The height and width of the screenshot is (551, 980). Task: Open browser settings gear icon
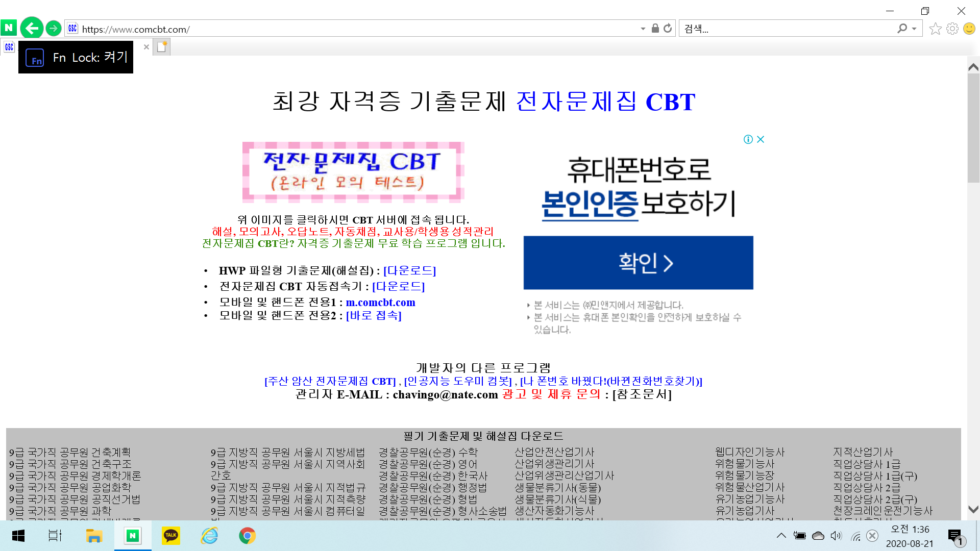click(x=952, y=29)
